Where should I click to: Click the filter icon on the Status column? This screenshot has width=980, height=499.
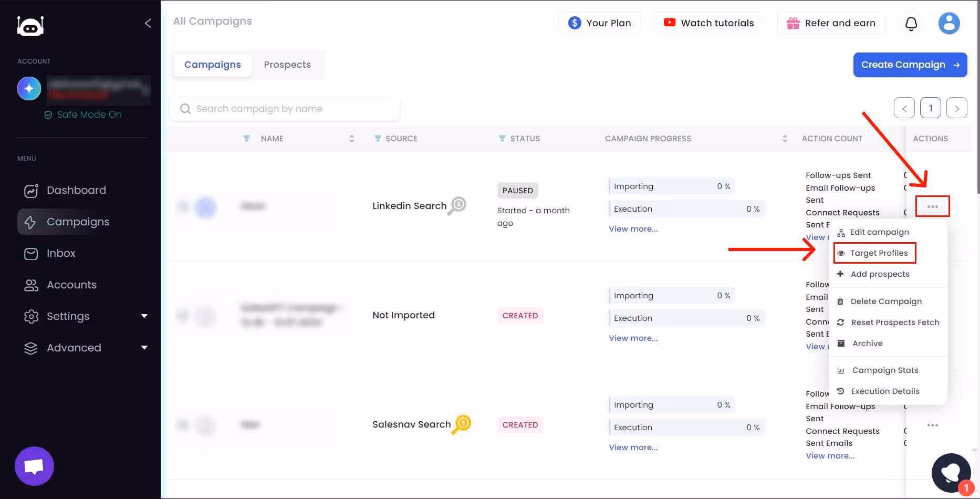pyautogui.click(x=501, y=138)
